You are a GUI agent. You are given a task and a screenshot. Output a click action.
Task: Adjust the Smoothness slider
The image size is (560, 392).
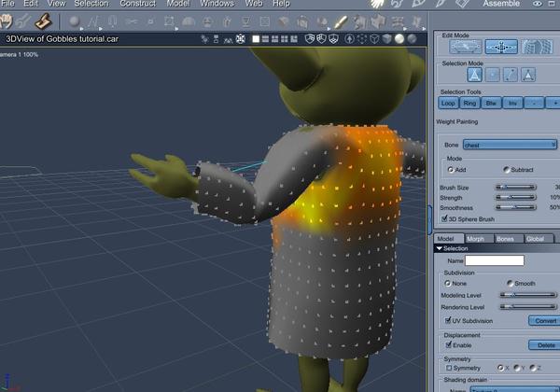coord(516,207)
